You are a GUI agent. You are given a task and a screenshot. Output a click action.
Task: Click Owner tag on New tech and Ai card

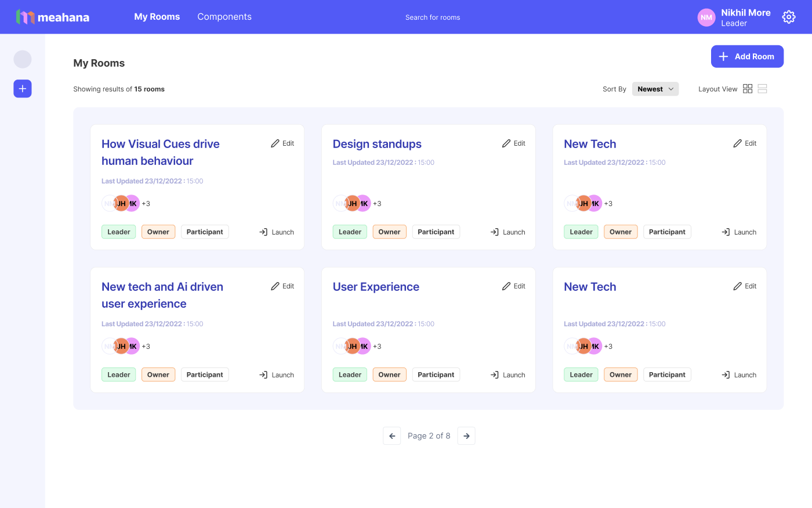[x=158, y=374]
